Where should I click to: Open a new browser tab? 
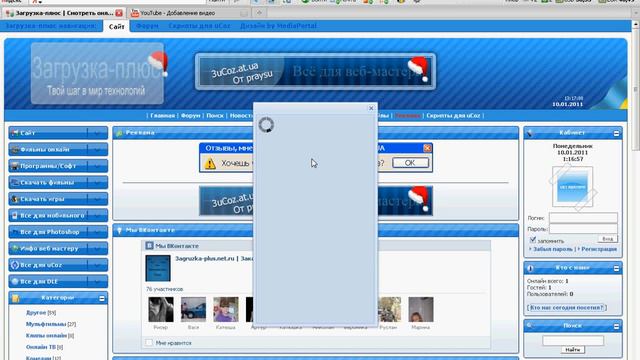point(259,13)
